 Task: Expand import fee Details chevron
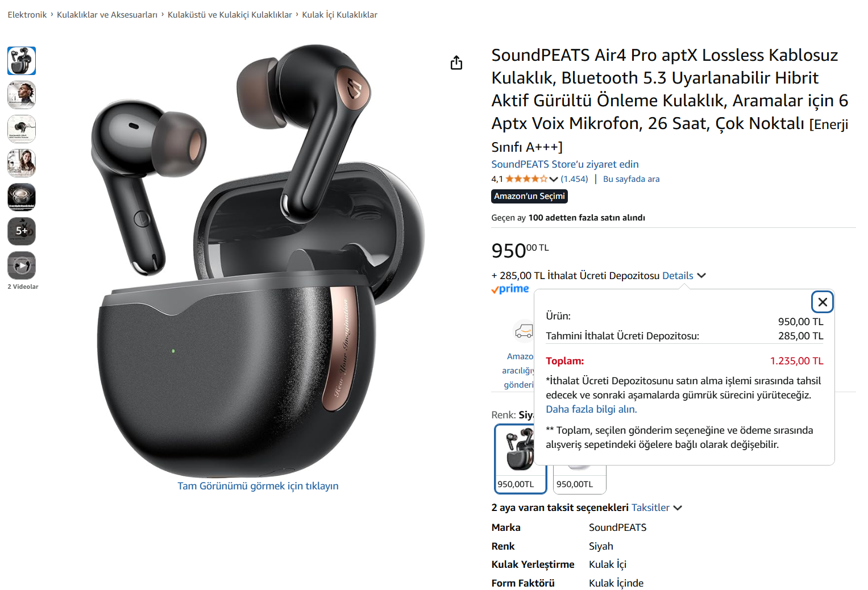coord(701,276)
